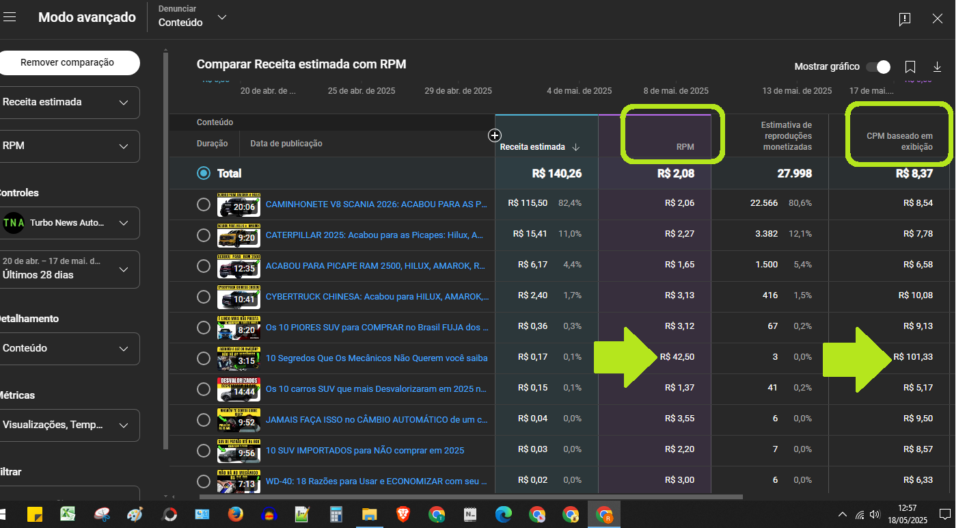
Task: Open Microsoft Edge from the taskbar
Action: click(x=504, y=514)
